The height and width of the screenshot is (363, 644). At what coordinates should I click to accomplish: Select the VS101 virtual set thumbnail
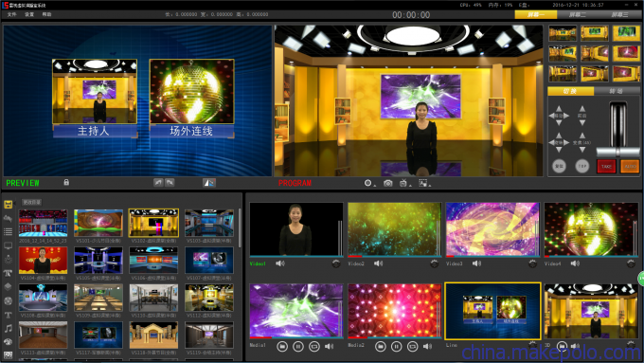(98, 223)
